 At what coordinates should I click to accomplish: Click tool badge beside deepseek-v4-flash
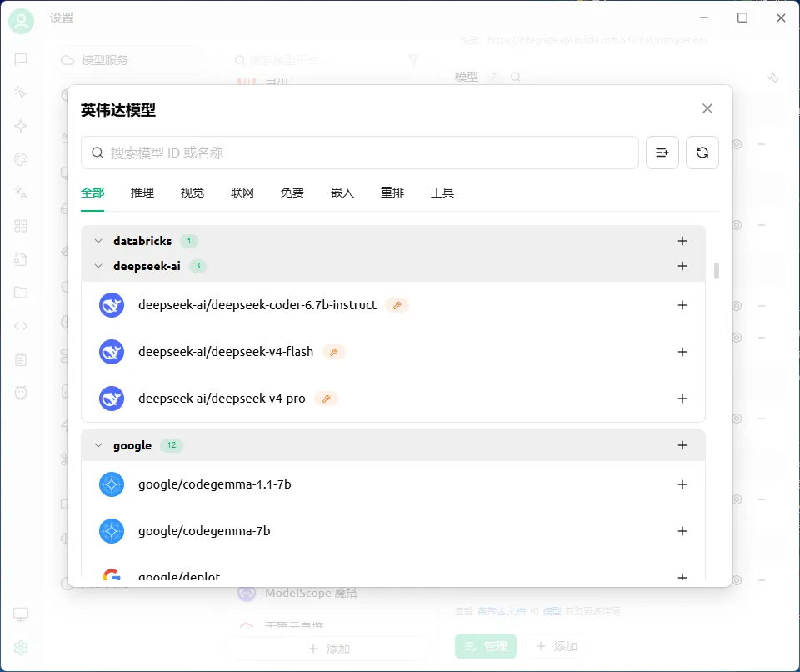333,352
